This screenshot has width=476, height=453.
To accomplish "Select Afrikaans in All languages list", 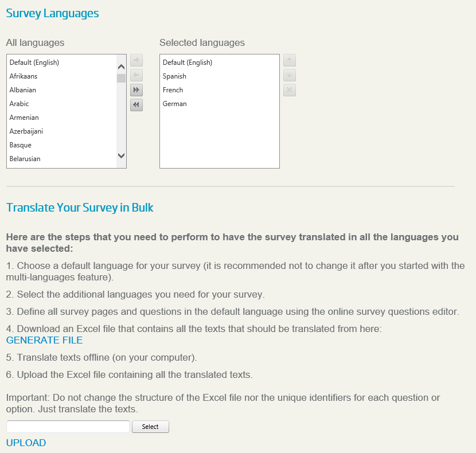I will pos(61,76).
